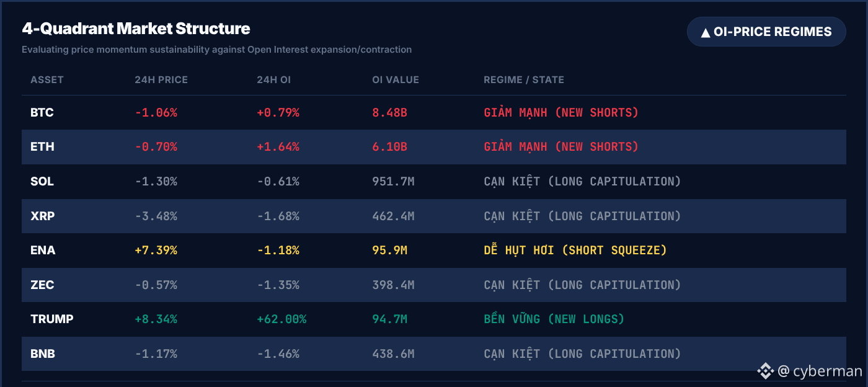Click ENA regime DỄ HỤT HƠI (SHORT SQUEEZE)
Screen dimensions: 868x387
tap(575, 250)
